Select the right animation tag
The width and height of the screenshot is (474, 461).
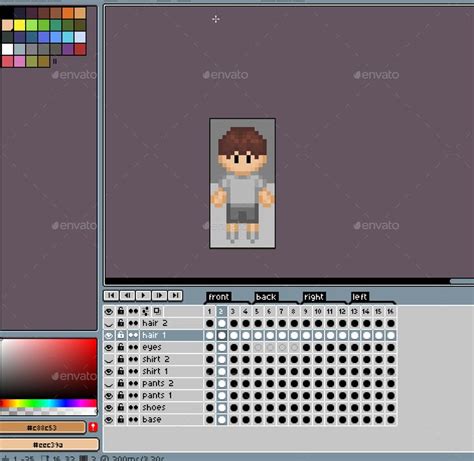[314, 297]
